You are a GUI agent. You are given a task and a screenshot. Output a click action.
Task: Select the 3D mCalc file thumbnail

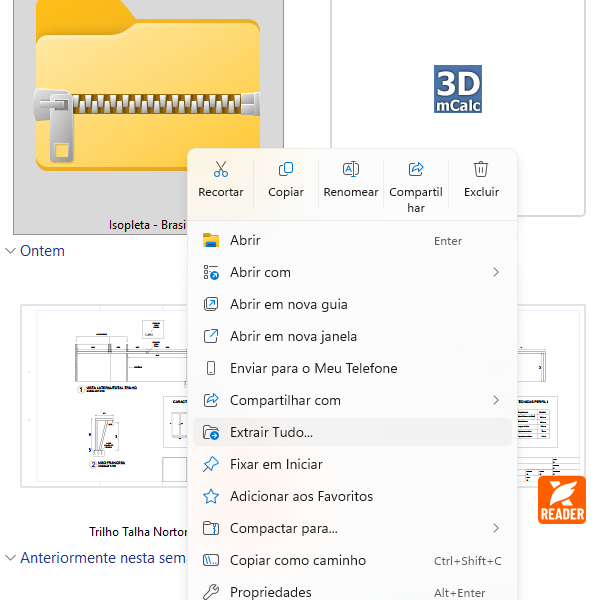[x=457, y=90]
